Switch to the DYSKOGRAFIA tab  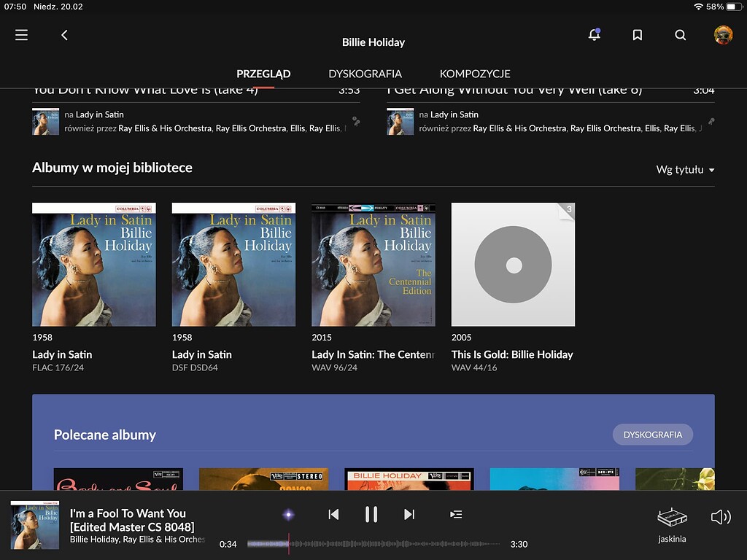pyautogui.click(x=365, y=74)
